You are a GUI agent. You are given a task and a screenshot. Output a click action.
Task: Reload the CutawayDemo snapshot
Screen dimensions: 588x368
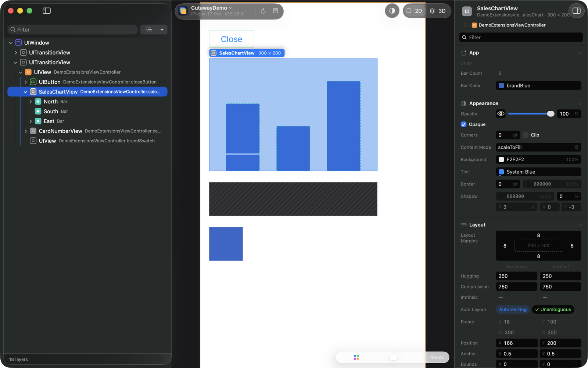coord(263,11)
